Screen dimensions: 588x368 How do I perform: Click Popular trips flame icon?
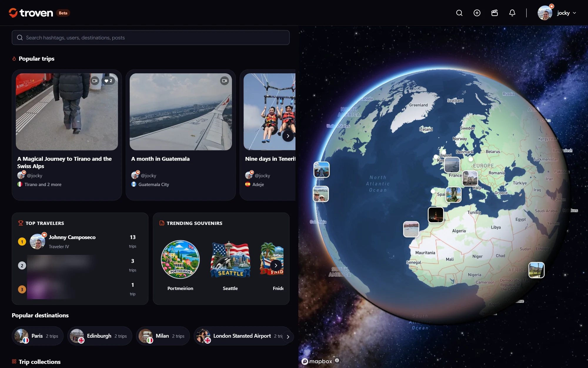14,59
